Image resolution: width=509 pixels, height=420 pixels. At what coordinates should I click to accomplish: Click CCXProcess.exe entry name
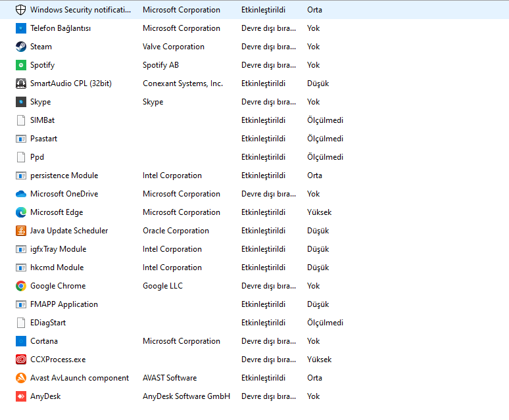(x=58, y=360)
